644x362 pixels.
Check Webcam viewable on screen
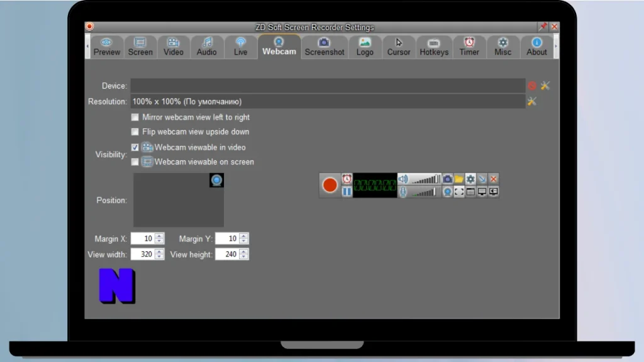pyautogui.click(x=135, y=162)
